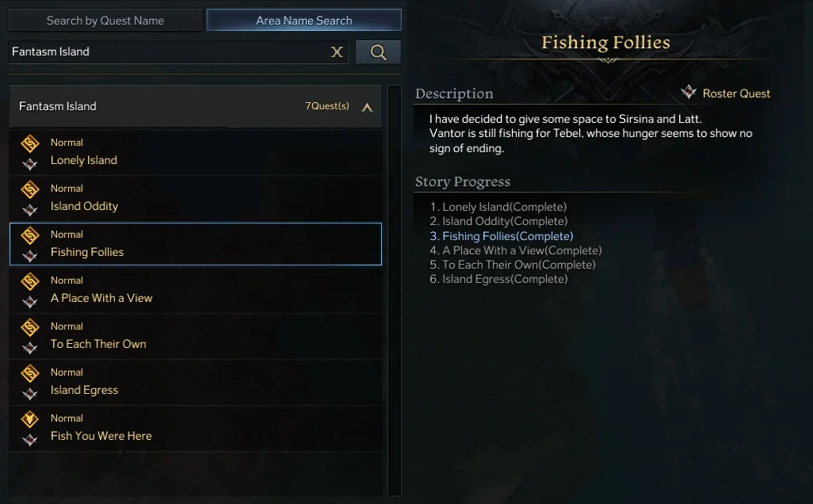
Task: Click the roster diamond icon under Island Oddity
Action: (30, 210)
